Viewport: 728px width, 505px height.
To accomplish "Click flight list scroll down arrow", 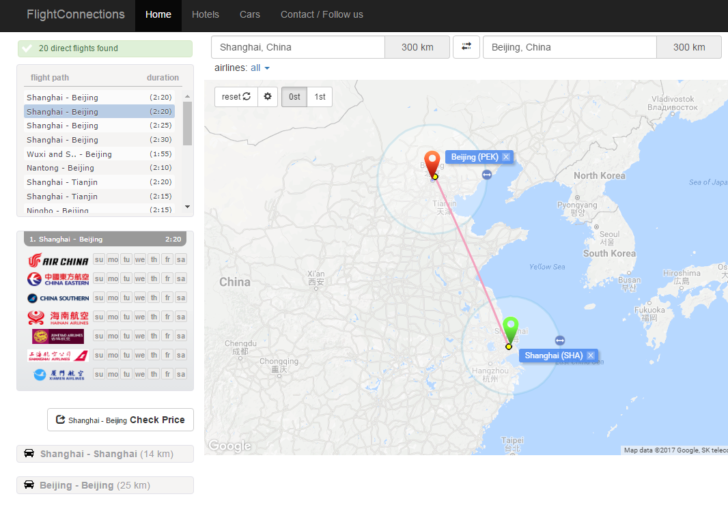I will (188, 207).
